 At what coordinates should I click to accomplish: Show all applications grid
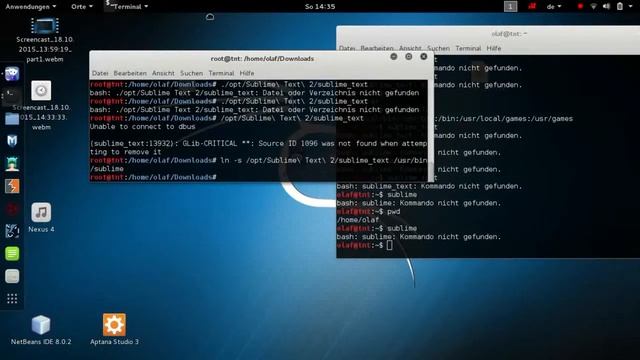pyautogui.click(x=12, y=299)
